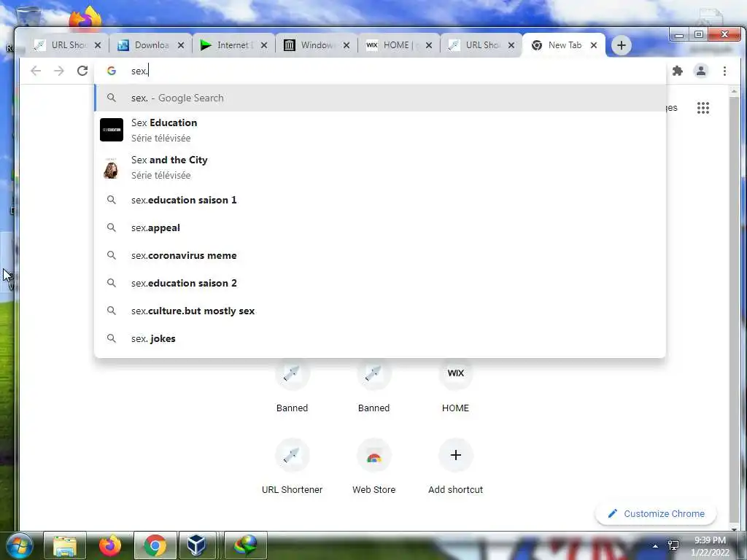Click Sex Education thumbnail image

click(112, 130)
